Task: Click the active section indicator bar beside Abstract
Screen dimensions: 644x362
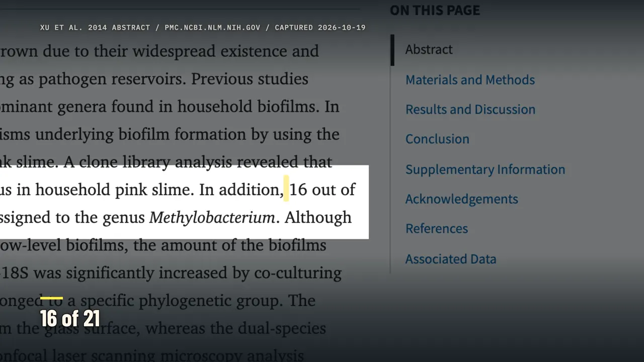Action: coord(392,50)
